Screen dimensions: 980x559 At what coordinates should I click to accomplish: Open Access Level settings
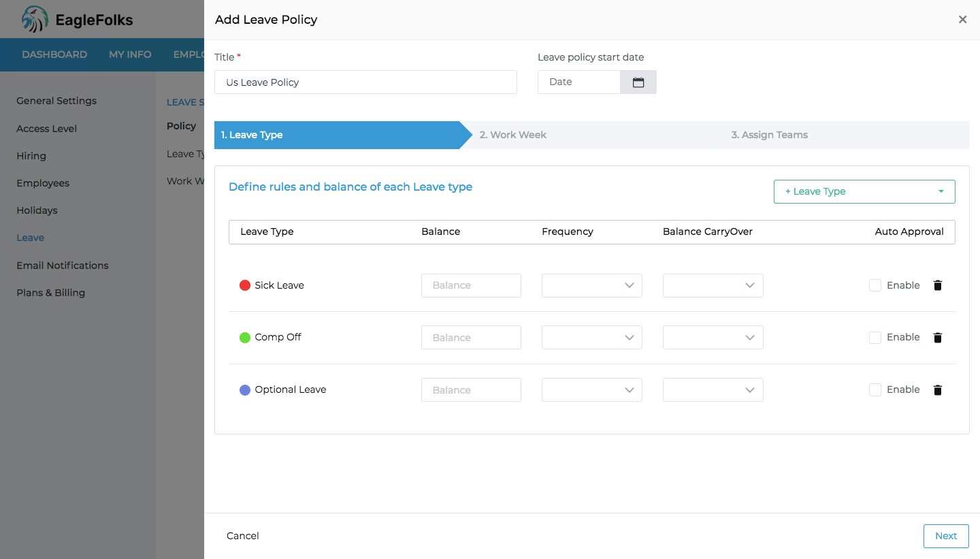pyautogui.click(x=46, y=129)
